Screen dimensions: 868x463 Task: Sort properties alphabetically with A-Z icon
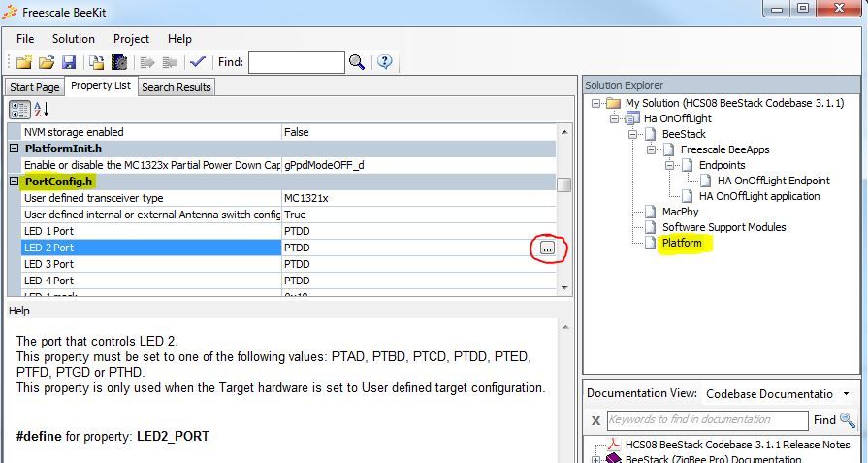[x=42, y=109]
